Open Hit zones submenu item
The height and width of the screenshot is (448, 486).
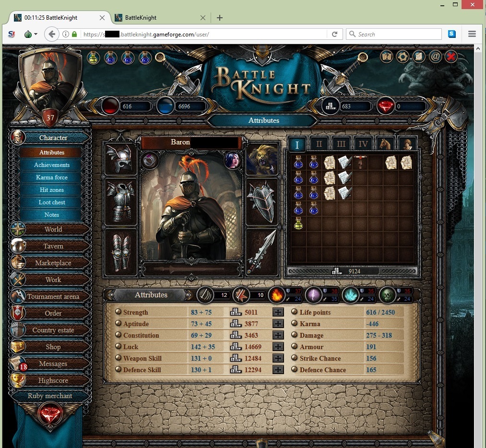(52, 189)
